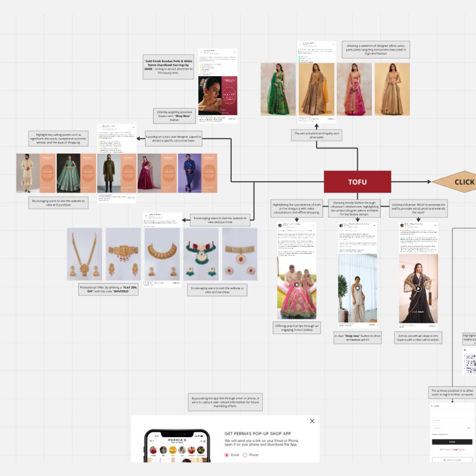Click the red TOFU box

point(357,182)
